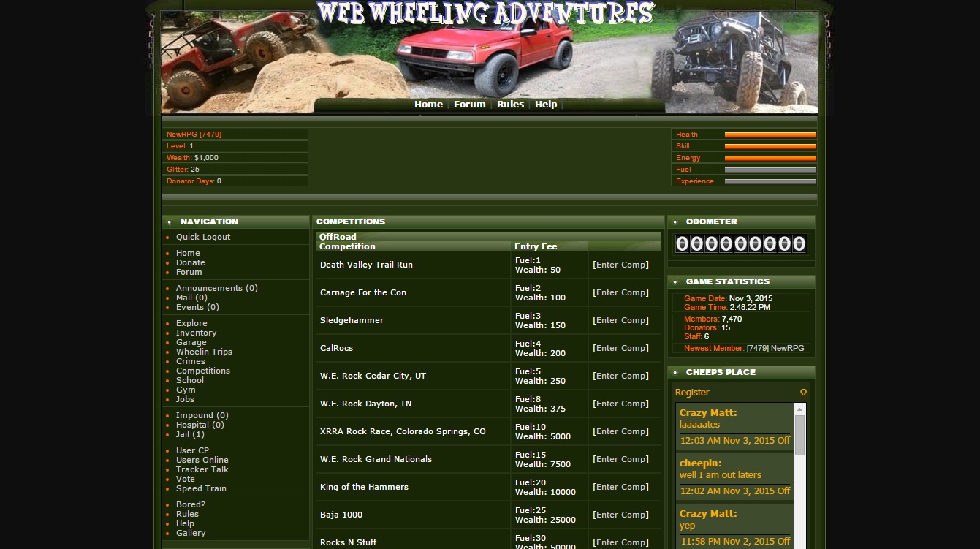Open Rules from the top banner menu
Image resolution: width=980 pixels, height=549 pixels.
[x=510, y=105]
